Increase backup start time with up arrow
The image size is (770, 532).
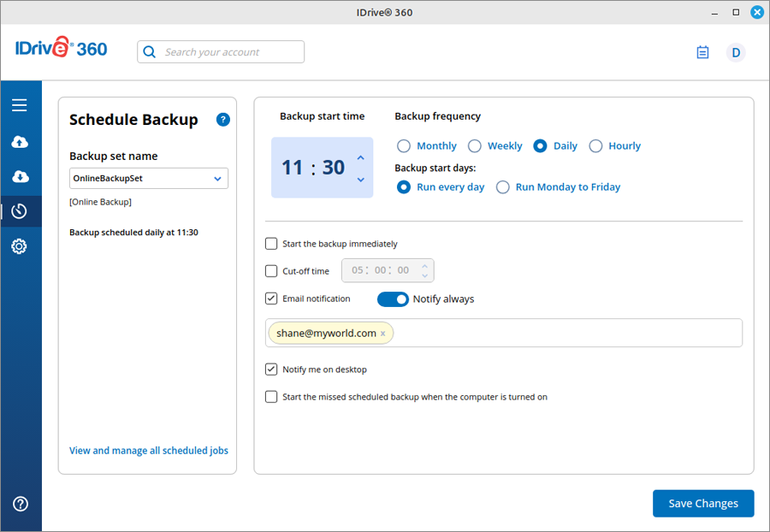tap(361, 158)
